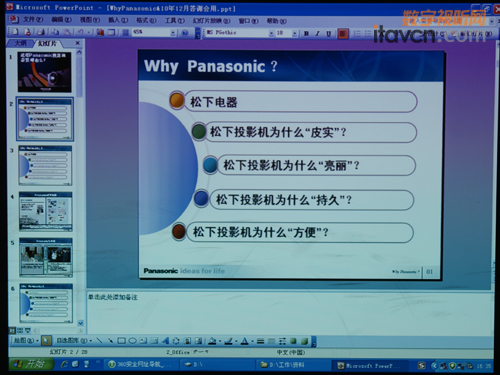Switch to Slide Sorter view icon
Viewport: 500px width, 375px height.
tap(20, 330)
